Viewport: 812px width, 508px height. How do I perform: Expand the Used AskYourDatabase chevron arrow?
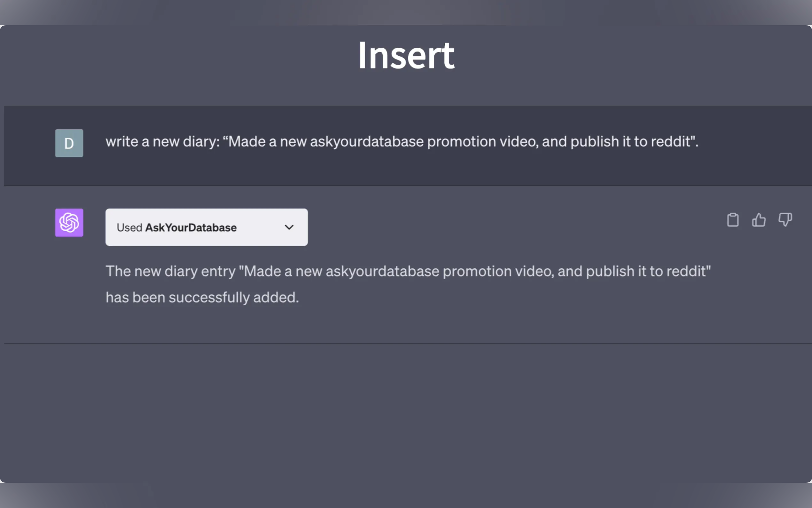point(289,227)
